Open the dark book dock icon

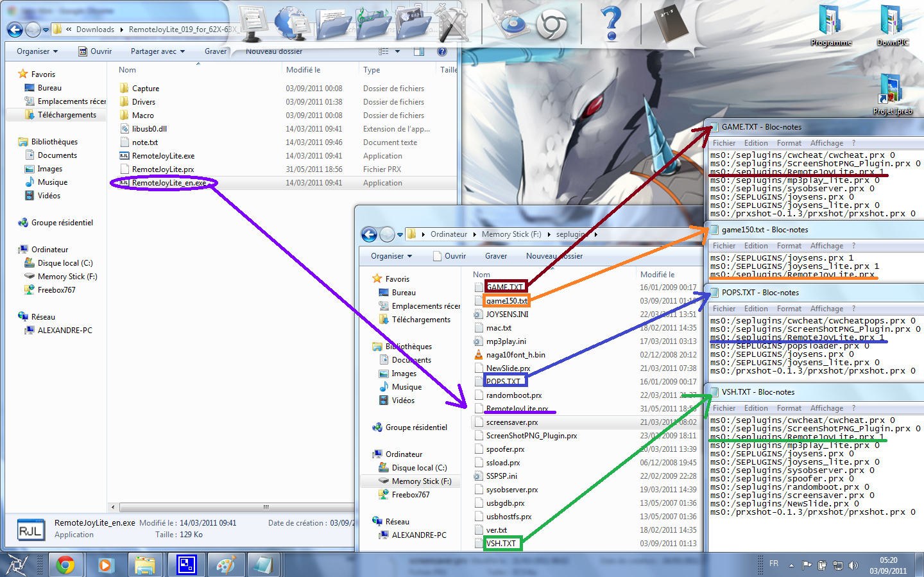671,23
